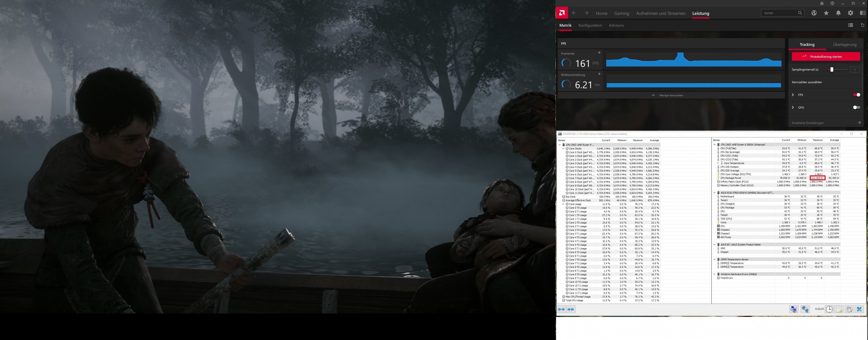
Task: Select the Core 0 Clock row
Action: pyautogui.click(x=609, y=152)
